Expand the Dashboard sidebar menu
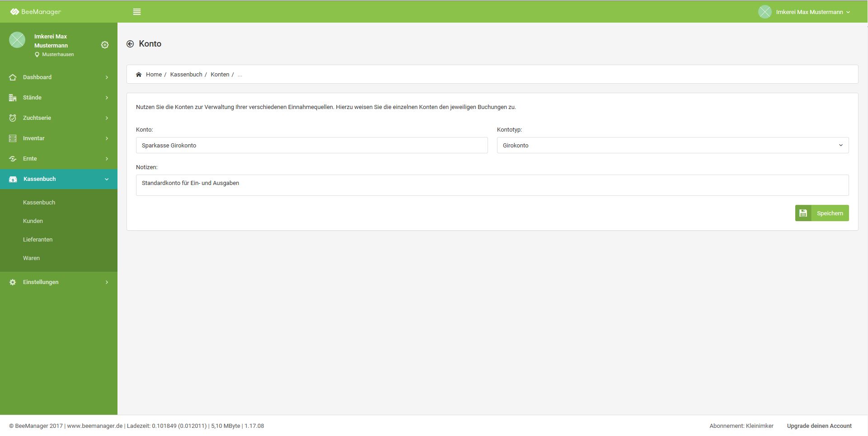Image resolution: width=868 pixels, height=436 pixels. coord(59,77)
